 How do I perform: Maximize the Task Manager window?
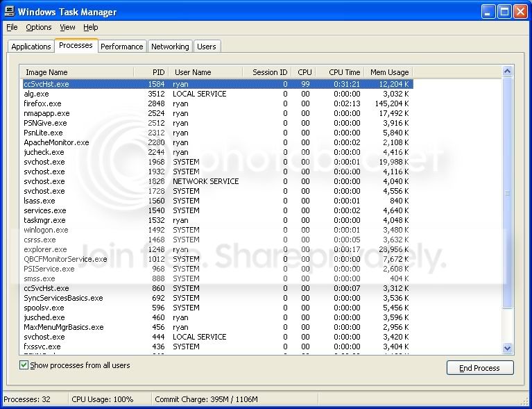coord(504,12)
